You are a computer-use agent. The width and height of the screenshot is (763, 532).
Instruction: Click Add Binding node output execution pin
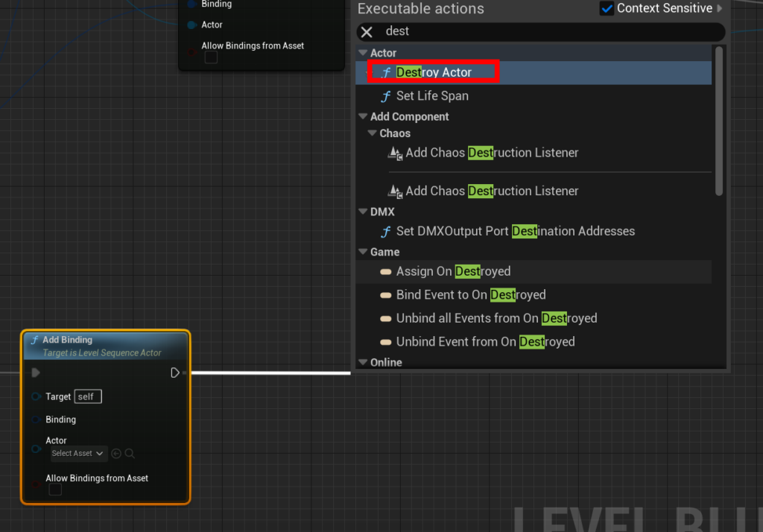(x=174, y=373)
